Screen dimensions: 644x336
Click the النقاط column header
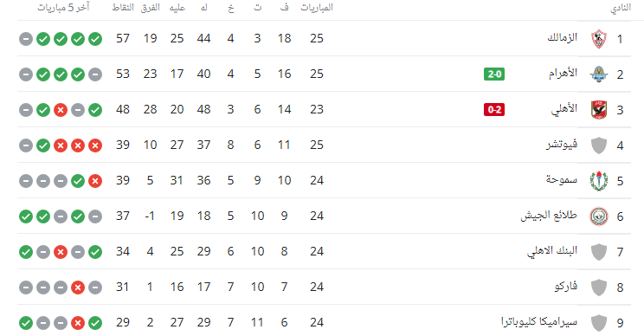[123, 8]
